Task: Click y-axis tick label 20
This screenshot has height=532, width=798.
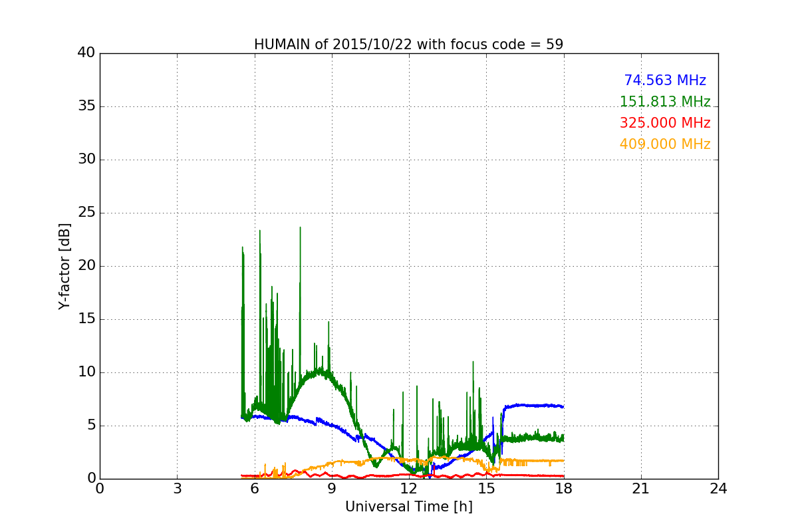Action: tap(86, 266)
